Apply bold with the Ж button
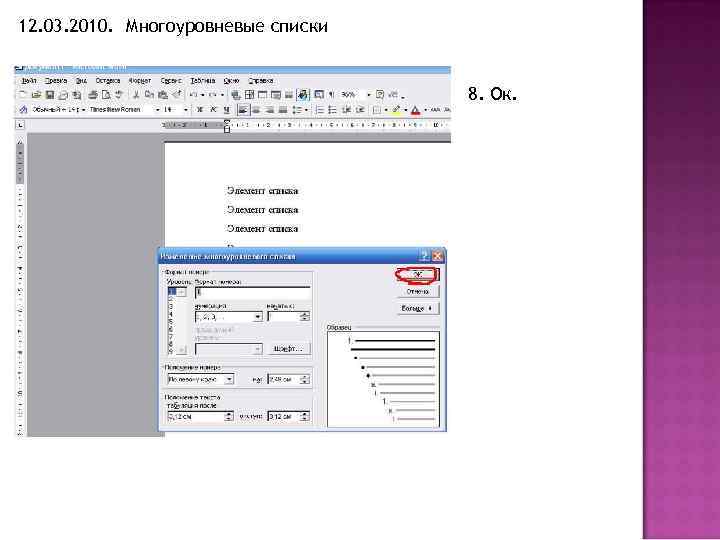This screenshot has width=720, height=540. pyautogui.click(x=200, y=110)
